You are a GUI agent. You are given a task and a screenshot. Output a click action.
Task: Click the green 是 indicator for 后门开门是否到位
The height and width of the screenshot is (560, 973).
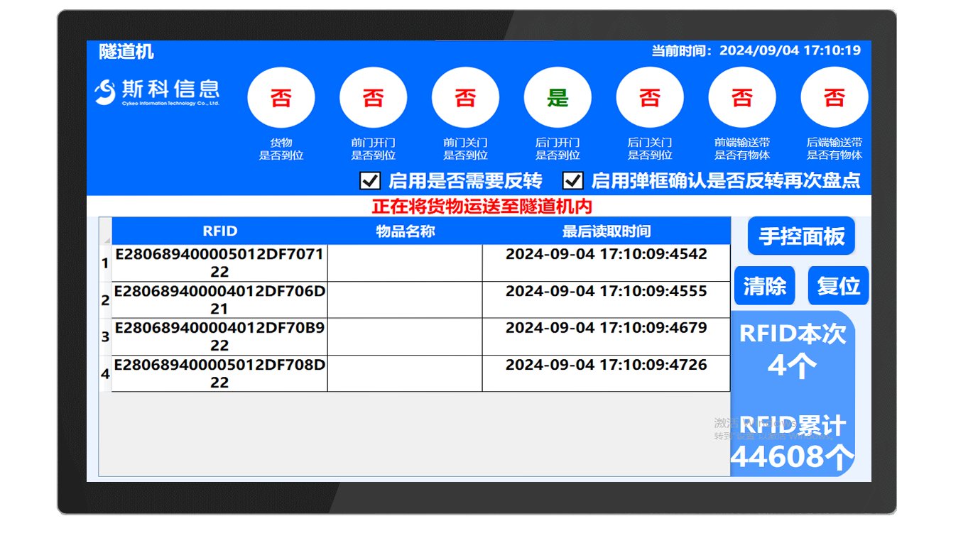tap(558, 97)
